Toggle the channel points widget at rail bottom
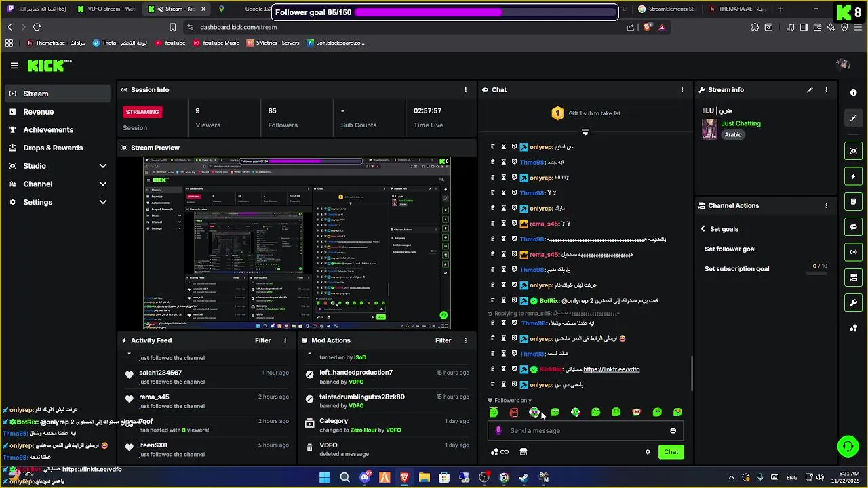Screen dimensions: 868x488 click(853, 328)
